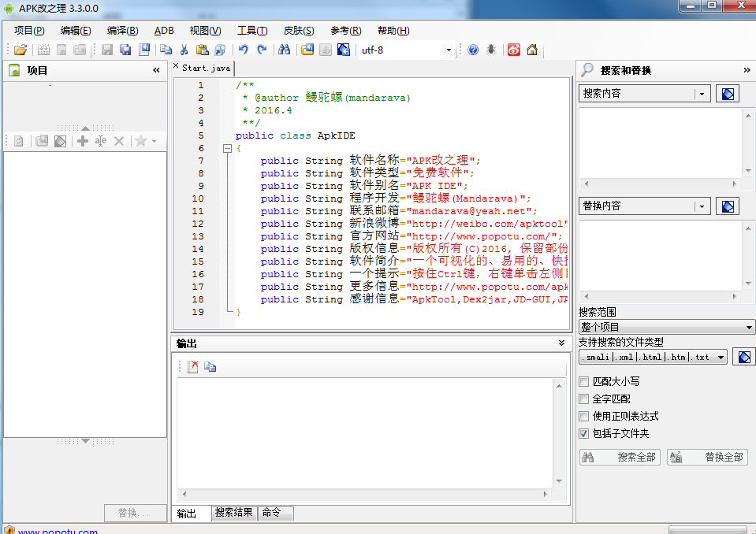Undo the last edit with the toolbar arrow
This screenshot has height=534, width=756.
click(244, 50)
